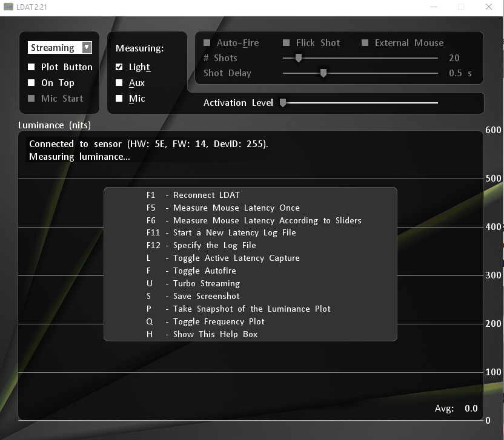This screenshot has height=440, width=504.
Task: Enable Flick Shot mode
Action: 285,42
